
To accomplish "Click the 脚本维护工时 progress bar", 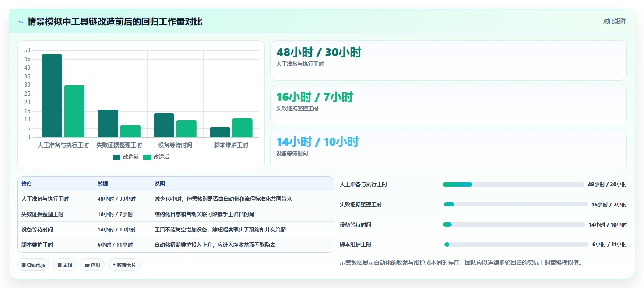I will click(517, 245).
